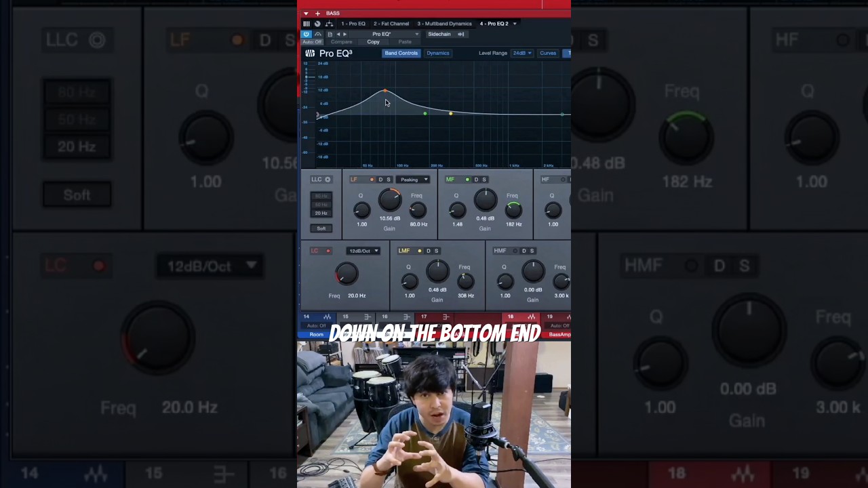
Task: Click the Curves button
Action: pyautogui.click(x=548, y=53)
